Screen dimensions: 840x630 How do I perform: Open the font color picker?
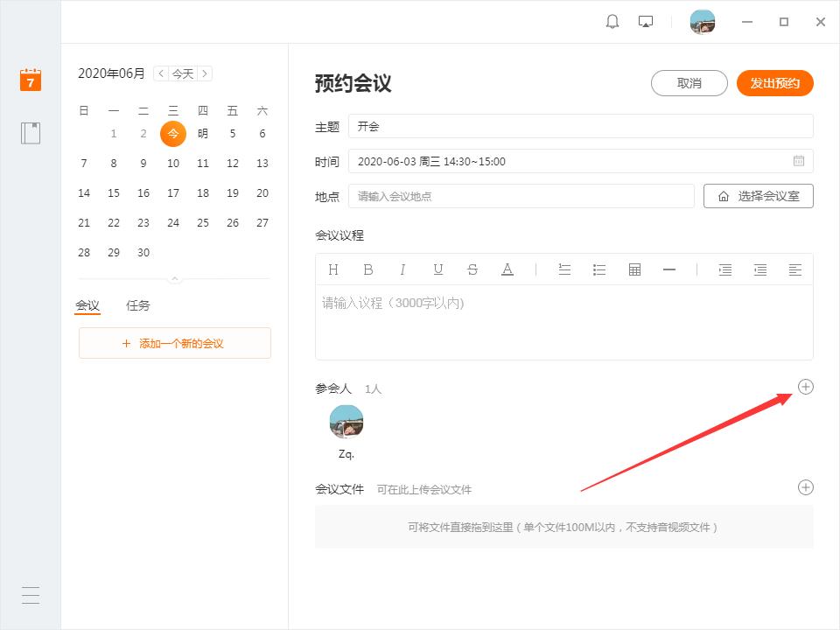[507, 269]
